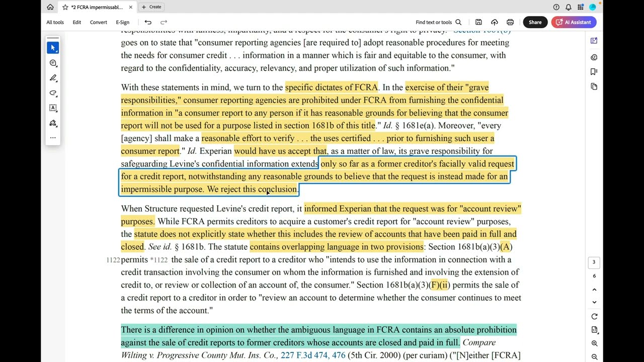Viewport: 644px width, 362px height.
Task: Open help question mark icon
Action: coord(556,7)
